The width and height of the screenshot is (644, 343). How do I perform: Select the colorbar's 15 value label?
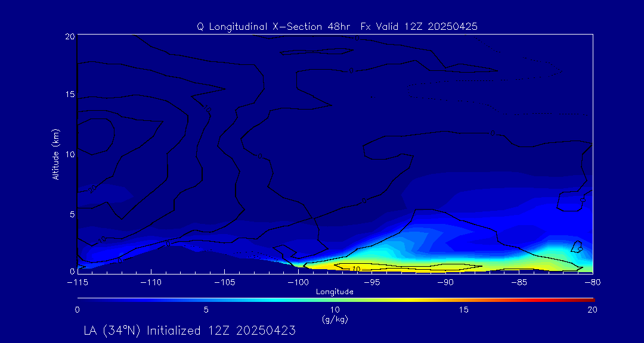pyautogui.click(x=463, y=310)
